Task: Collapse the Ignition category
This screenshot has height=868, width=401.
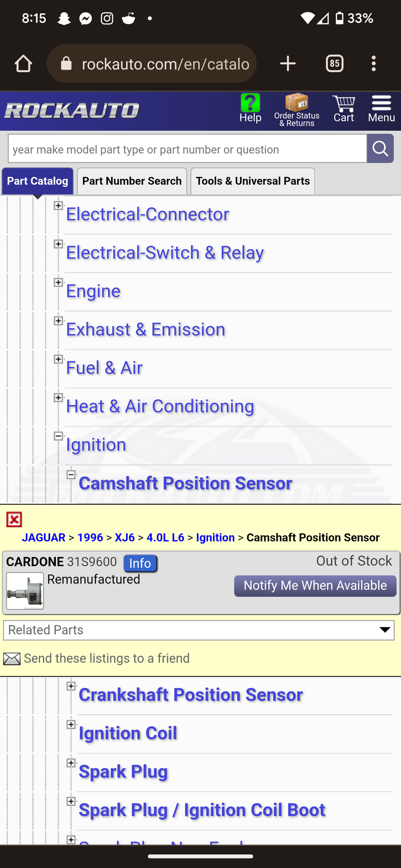Action: [x=58, y=436]
